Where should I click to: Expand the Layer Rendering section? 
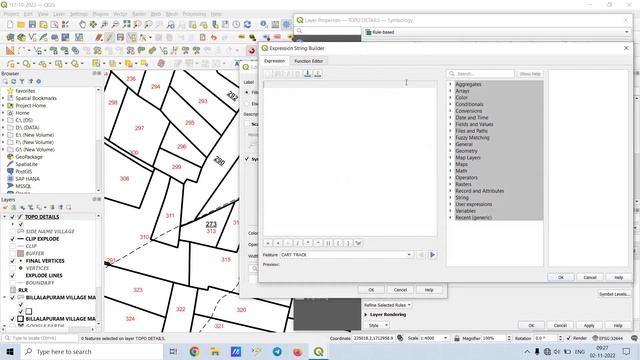click(x=366, y=315)
